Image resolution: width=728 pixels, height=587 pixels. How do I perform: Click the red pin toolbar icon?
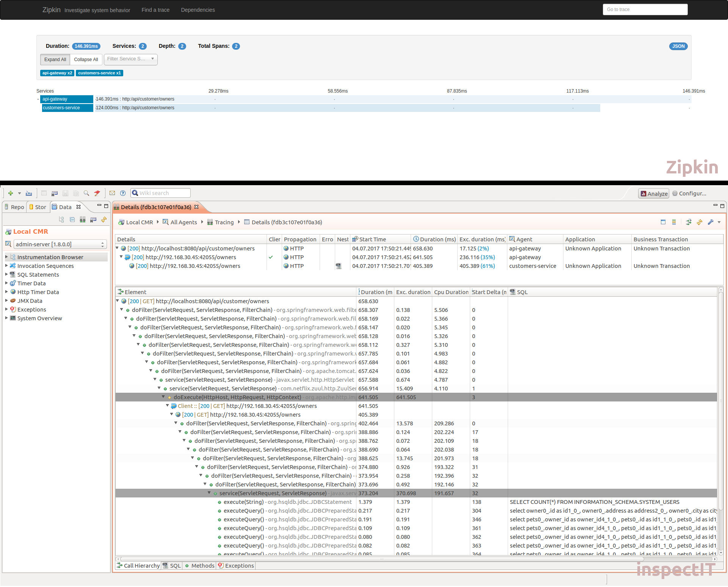[x=97, y=193]
